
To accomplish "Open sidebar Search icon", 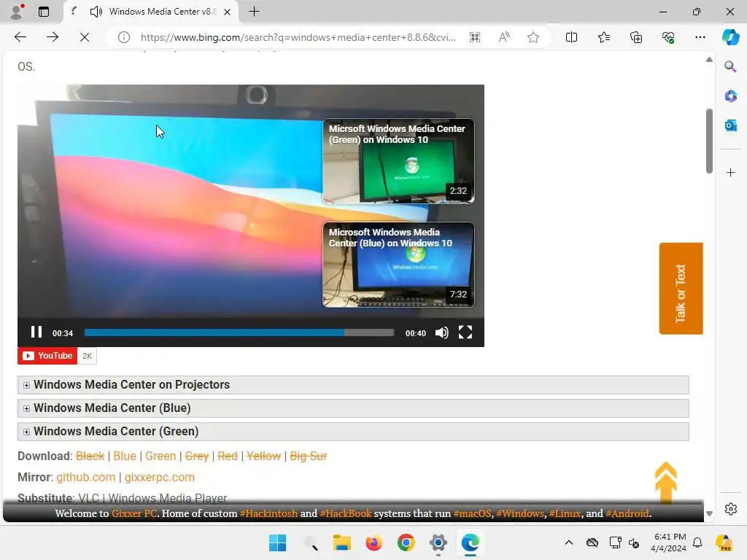I will point(730,66).
